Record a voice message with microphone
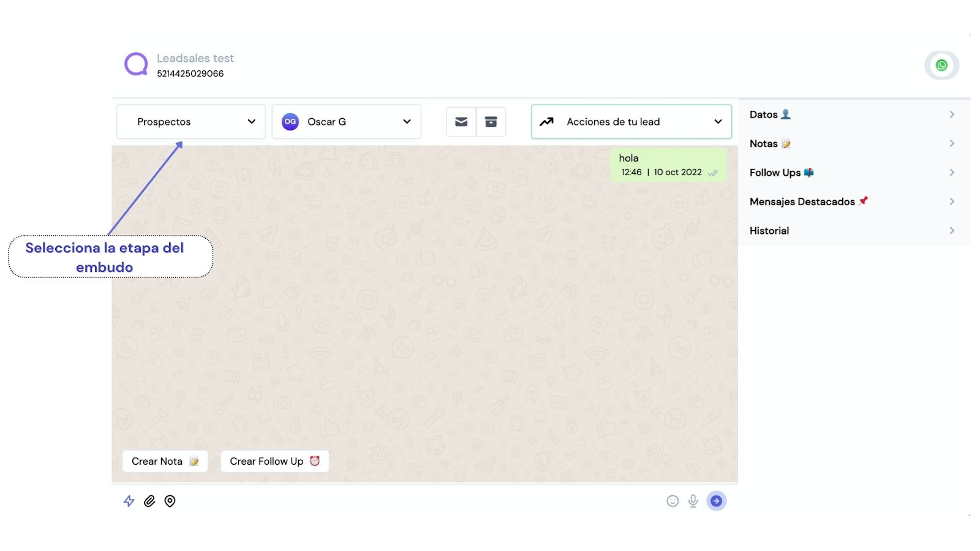Image resolution: width=980 pixels, height=551 pixels. [693, 501]
